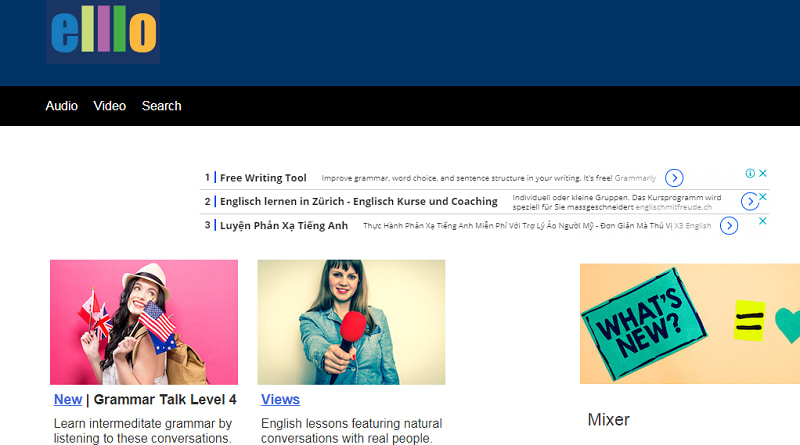Go to the Video section

click(110, 106)
